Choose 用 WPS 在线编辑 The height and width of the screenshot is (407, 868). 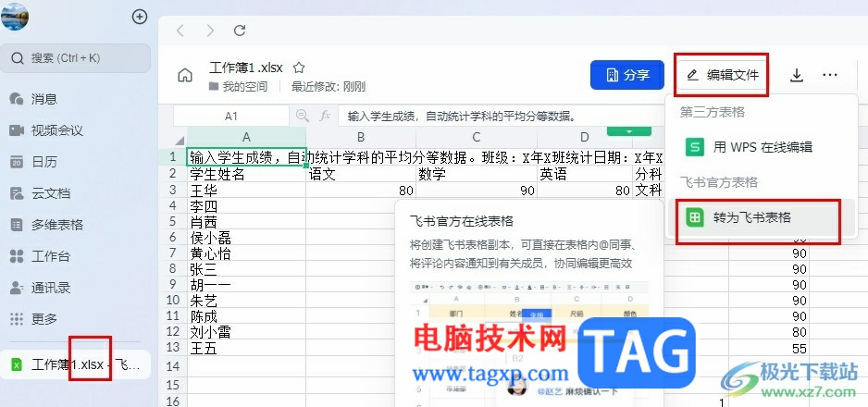(762, 147)
